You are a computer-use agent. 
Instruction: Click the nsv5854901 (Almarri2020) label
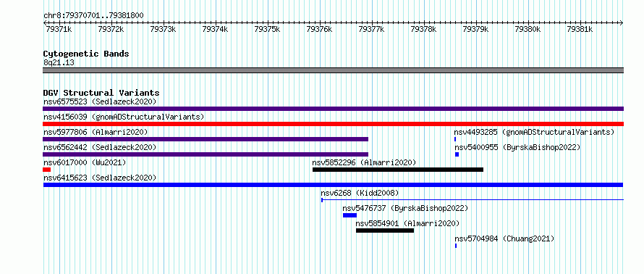point(407,223)
